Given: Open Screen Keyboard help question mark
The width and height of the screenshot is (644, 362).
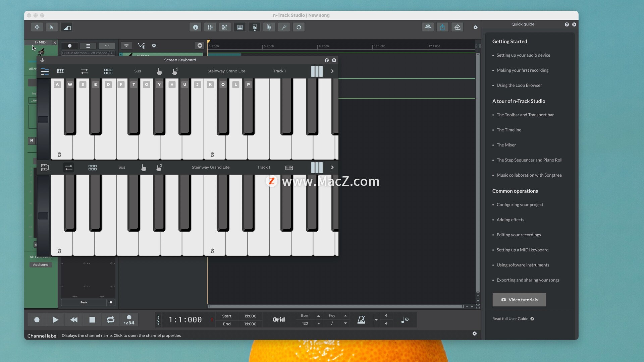Looking at the screenshot, I should coord(326,60).
